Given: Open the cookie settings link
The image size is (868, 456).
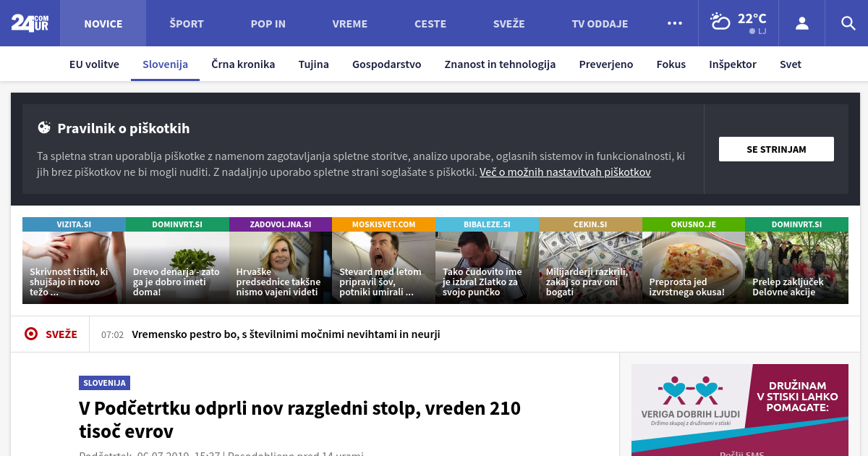Looking at the screenshot, I should tap(565, 172).
